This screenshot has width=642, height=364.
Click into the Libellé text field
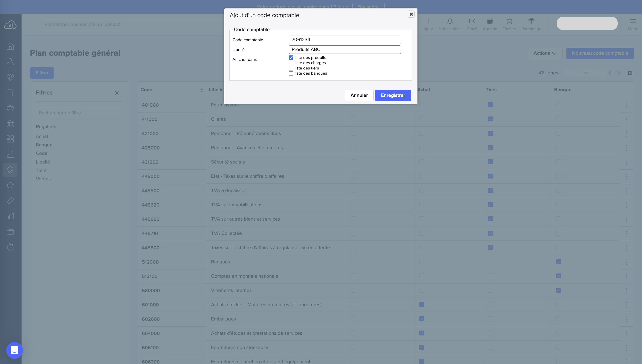coord(344,50)
